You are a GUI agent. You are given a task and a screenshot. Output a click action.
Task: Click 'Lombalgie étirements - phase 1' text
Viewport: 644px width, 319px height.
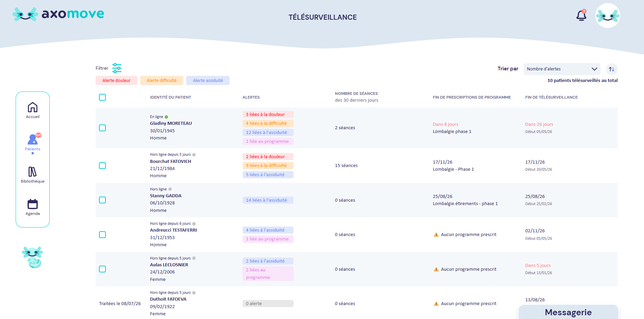465,204
